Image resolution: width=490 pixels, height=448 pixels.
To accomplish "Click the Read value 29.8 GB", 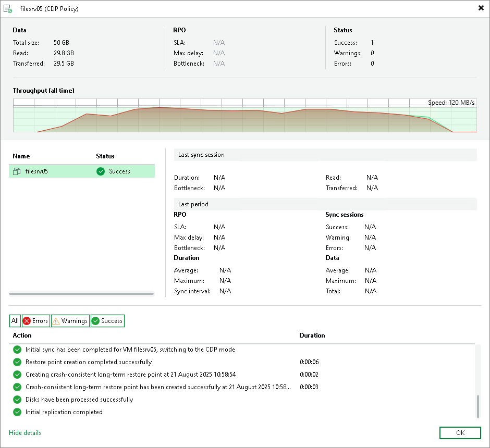I will (x=64, y=53).
